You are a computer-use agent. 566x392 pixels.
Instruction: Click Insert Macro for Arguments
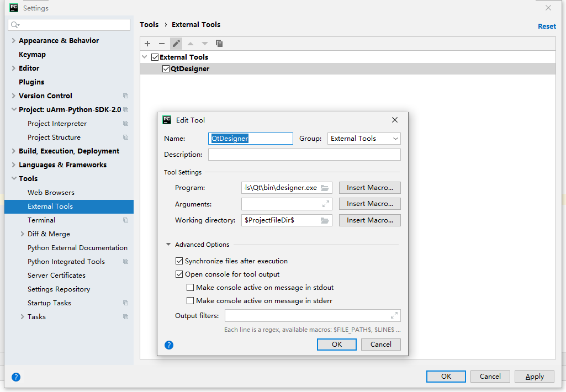coord(369,204)
